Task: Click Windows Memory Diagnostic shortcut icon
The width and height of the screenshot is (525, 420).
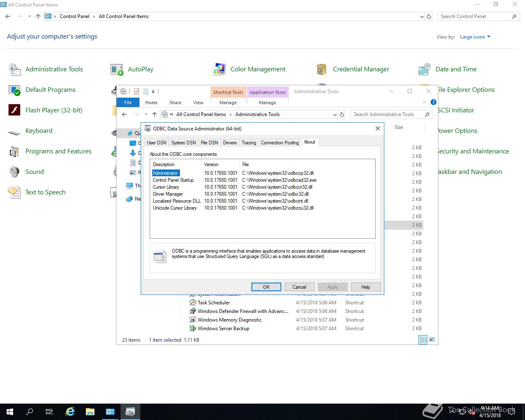Action: 193,320
